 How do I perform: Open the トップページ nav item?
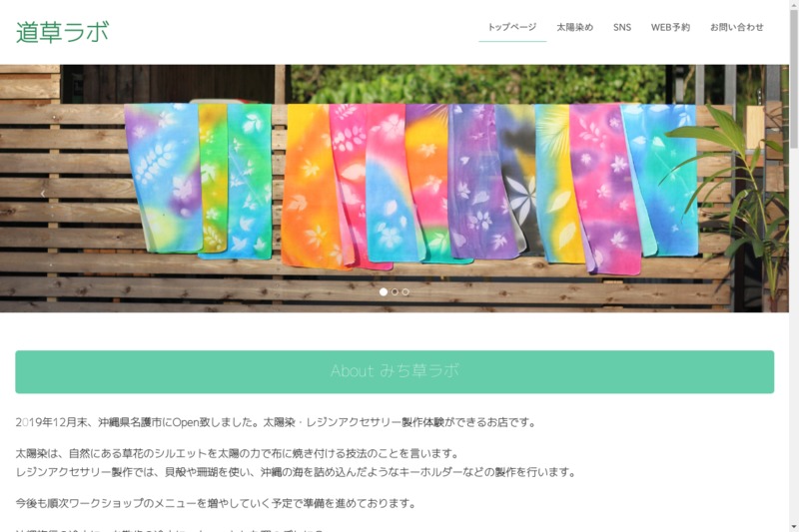tap(512, 27)
